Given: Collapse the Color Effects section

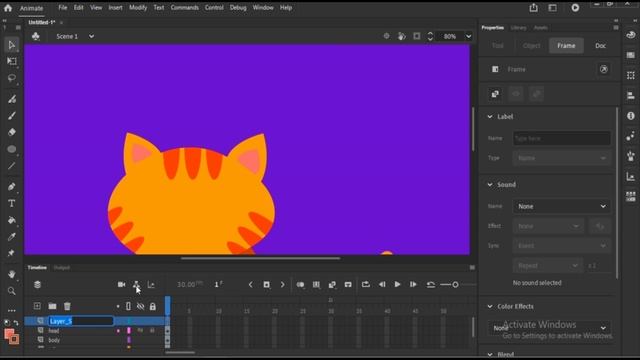Looking at the screenshot, I should point(490,307).
